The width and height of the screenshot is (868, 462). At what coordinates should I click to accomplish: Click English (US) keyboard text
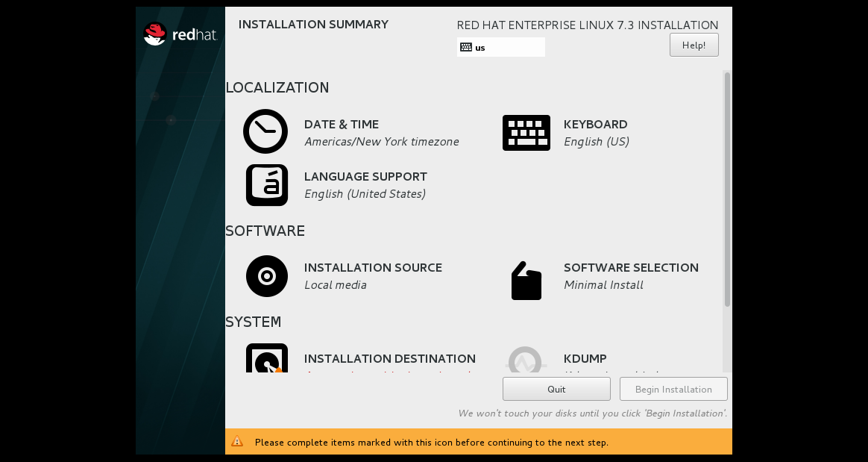597,141
